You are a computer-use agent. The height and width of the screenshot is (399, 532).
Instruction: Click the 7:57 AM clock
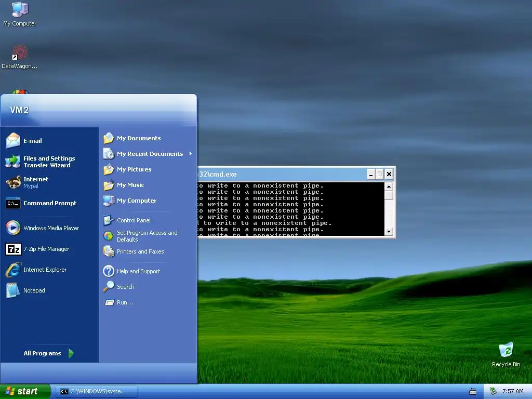513,391
